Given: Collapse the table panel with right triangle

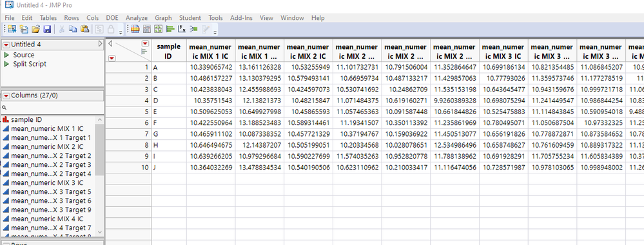Looking at the screenshot, I should (x=100, y=44).
